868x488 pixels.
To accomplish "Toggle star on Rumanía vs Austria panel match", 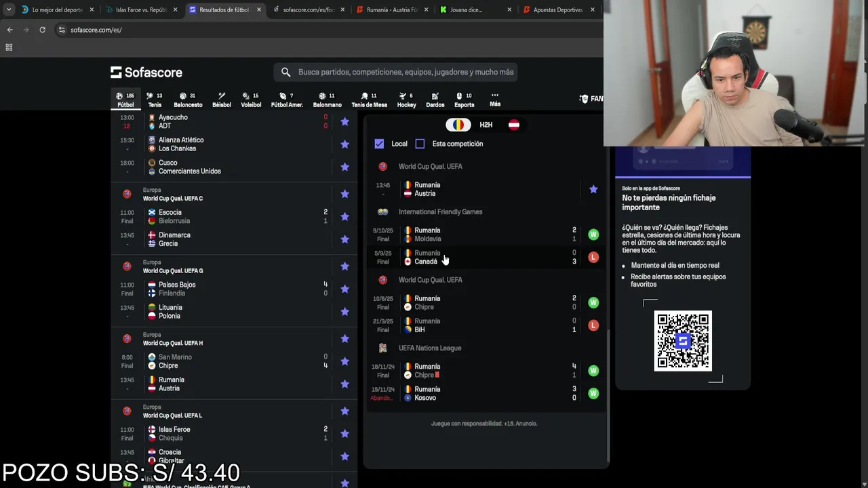I will point(593,189).
